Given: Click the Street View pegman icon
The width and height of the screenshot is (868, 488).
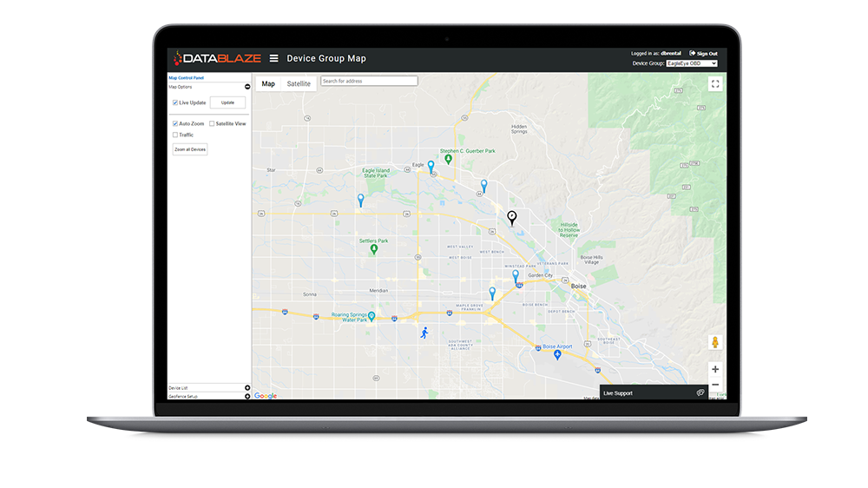Looking at the screenshot, I should (715, 342).
